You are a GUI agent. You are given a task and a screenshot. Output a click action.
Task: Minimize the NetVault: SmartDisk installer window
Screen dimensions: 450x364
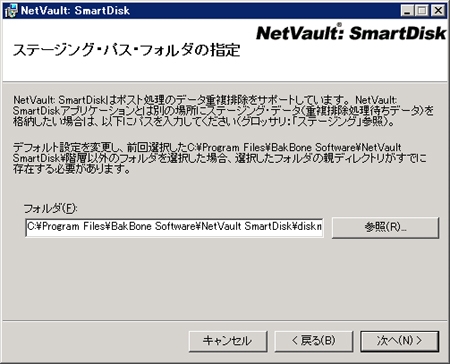click(x=407, y=11)
